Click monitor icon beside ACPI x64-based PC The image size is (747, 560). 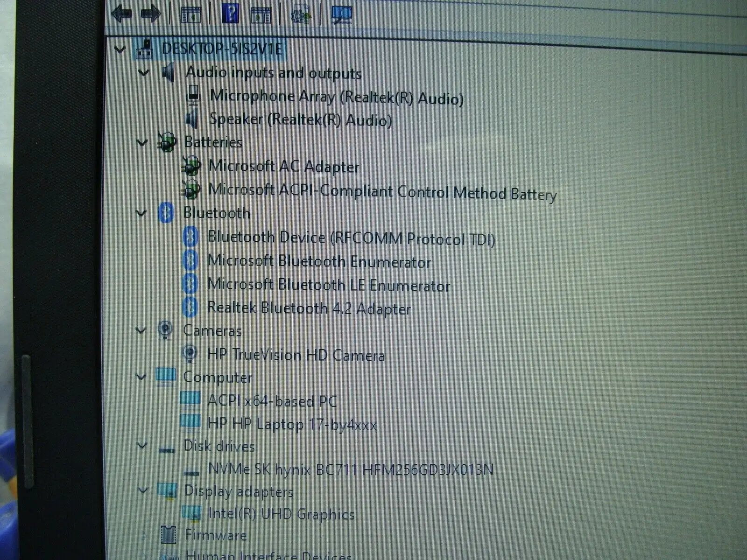click(x=190, y=399)
